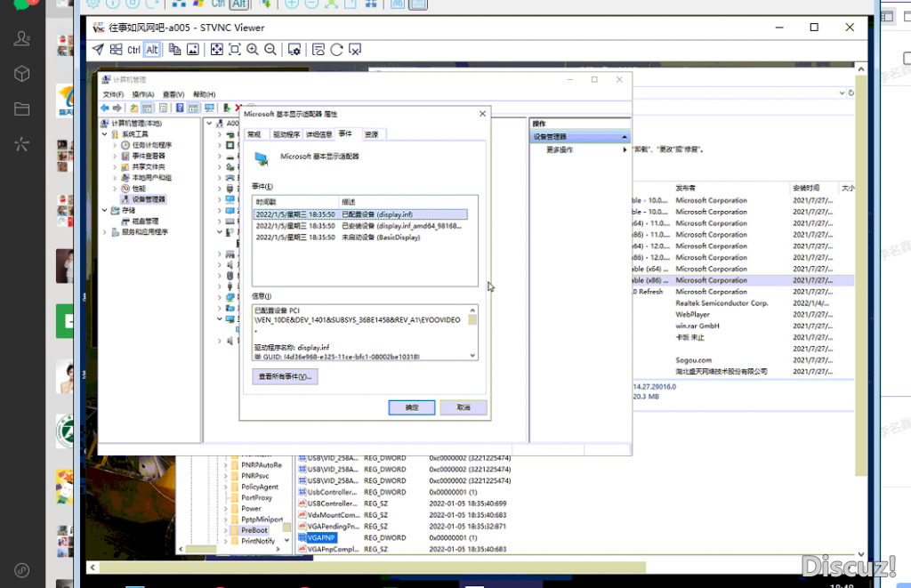Toggle the Ctrl key in STVNC toolbar
The height and width of the screenshot is (588, 911).
pyautogui.click(x=133, y=50)
